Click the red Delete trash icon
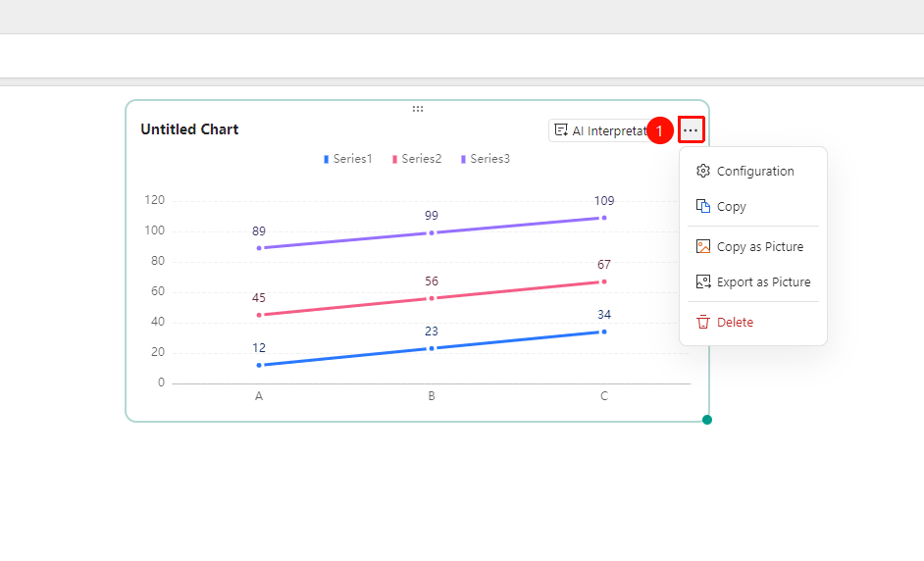924x561 pixels. pos(703,322)
